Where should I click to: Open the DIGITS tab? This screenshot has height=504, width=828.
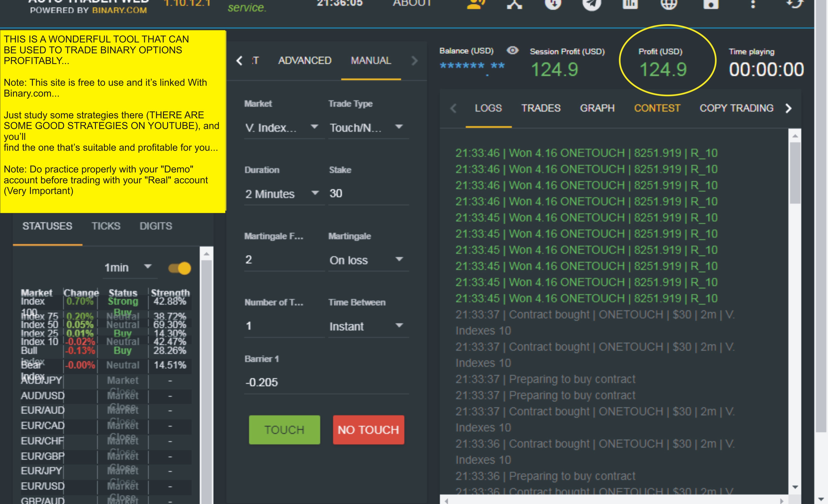[x=156, y=226]
